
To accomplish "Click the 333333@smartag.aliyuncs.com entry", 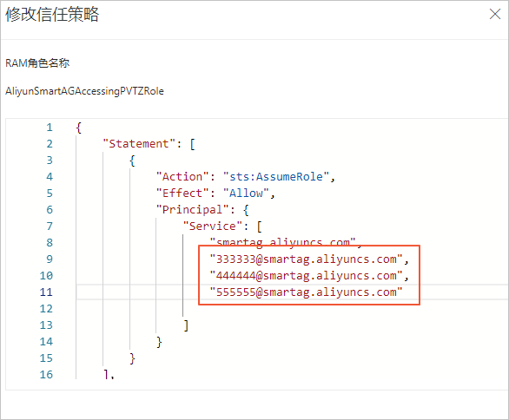I will coord(306,259).
